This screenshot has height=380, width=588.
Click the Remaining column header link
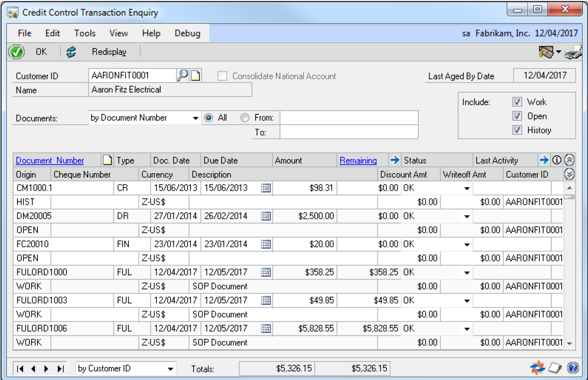358,160
